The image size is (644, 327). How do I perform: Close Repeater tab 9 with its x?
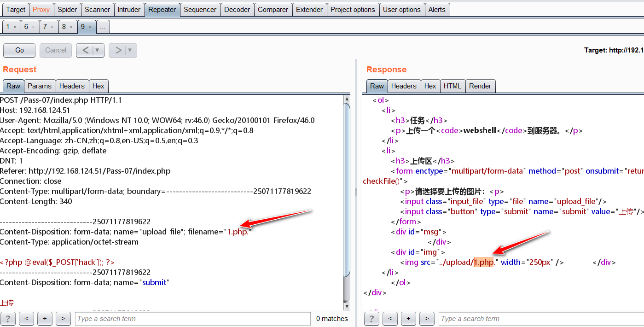tap(90, 27)
